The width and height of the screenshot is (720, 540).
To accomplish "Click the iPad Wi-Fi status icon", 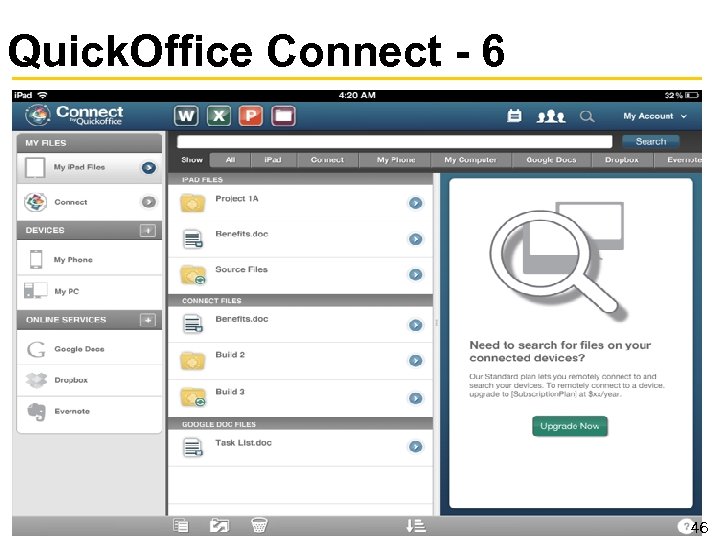I will pos(42,95).
